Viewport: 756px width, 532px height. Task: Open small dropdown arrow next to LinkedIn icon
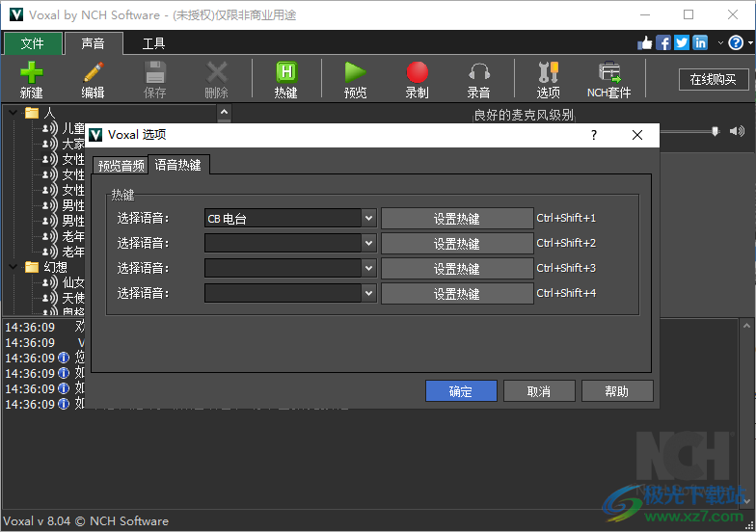coord(720,42)
